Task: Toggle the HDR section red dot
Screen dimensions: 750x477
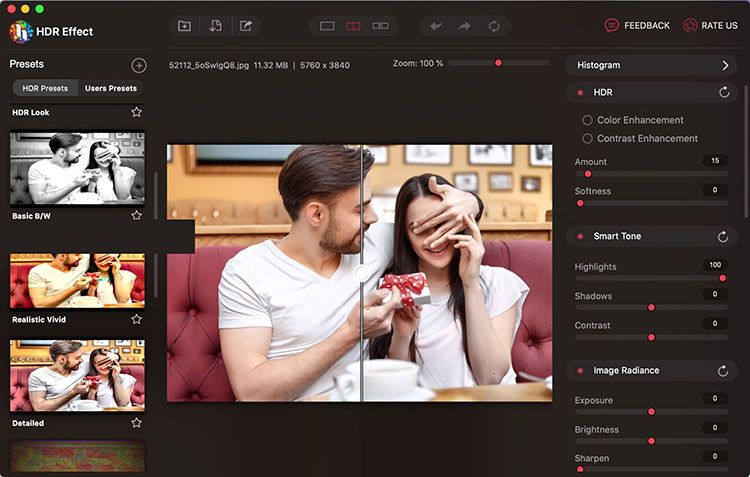Action: (580, 92)
